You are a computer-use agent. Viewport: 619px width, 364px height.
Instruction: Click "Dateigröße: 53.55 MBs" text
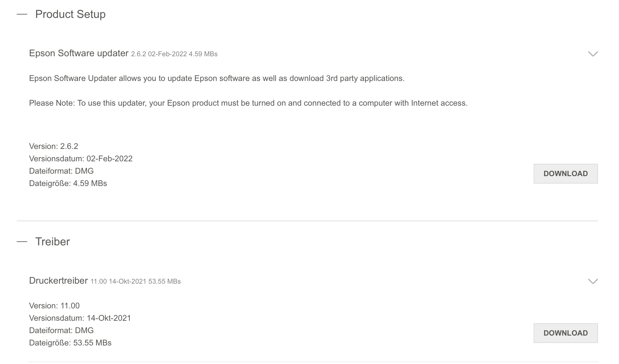coord(70,343)
